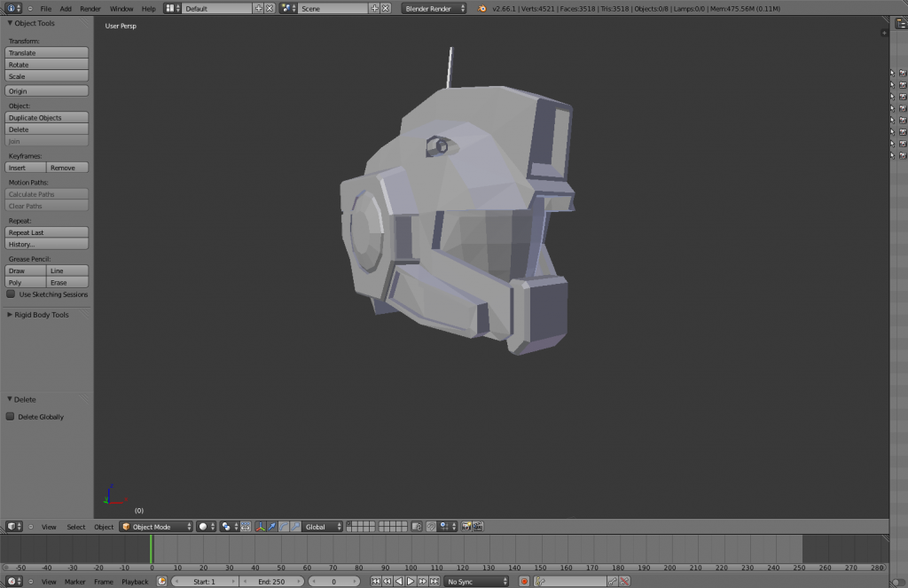The width and height of the screenshot is (908, 588).
Task: Open the File menu
Action: (x=46, y=9)
